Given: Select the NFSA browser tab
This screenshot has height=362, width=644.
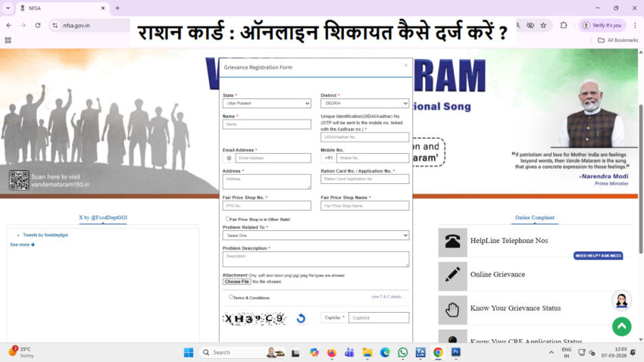Looking at the screenshot, I should (62, 8).
